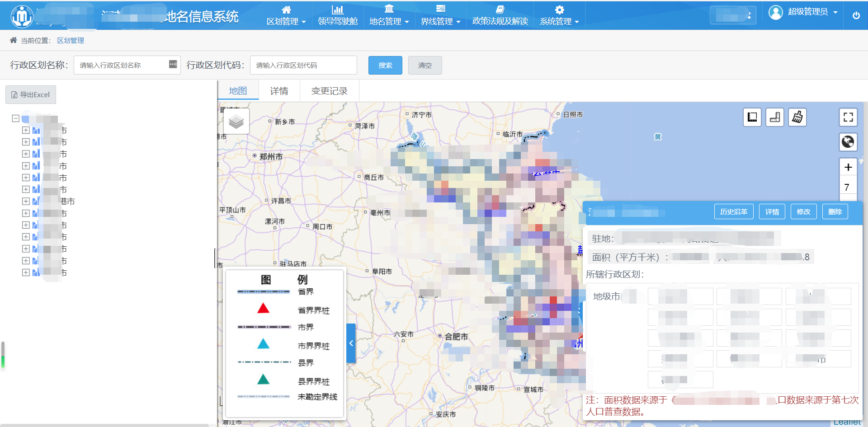Click the user avatar icon
868x427 pixels.
(776, 12)
